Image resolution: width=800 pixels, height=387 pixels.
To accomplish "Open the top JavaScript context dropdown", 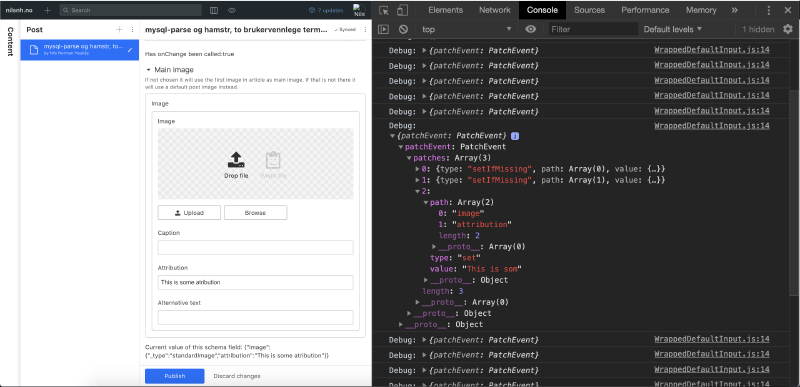I will click(x=467, y=30).
